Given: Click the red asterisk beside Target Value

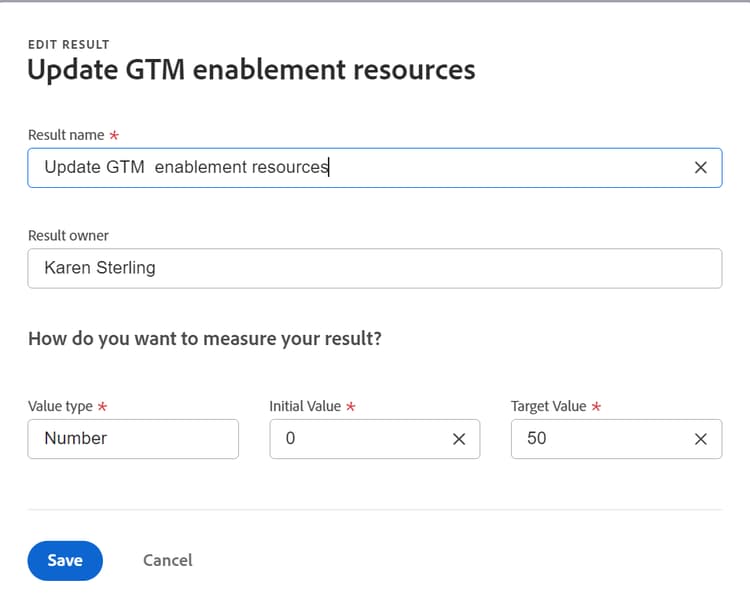Looking at the screenshot, I should [x=596, y=407].
